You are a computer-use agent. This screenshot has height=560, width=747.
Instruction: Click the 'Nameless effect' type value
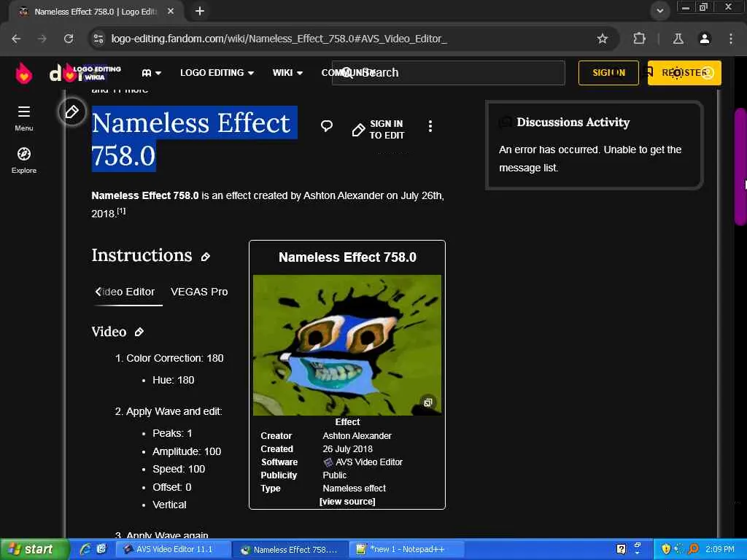354,489
